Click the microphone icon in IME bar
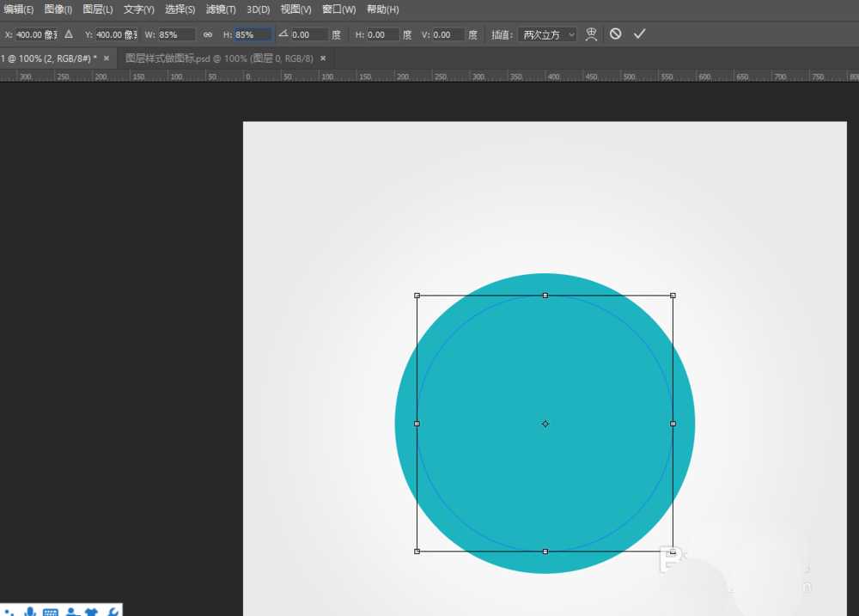This screenshot has width=859, height=616. pos(30,611)
